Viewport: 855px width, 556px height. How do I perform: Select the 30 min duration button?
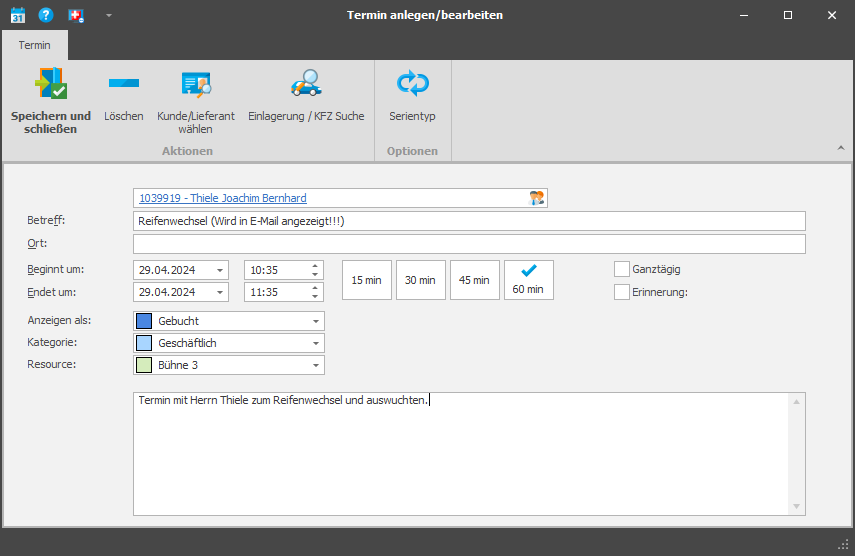tap(420, 280)
